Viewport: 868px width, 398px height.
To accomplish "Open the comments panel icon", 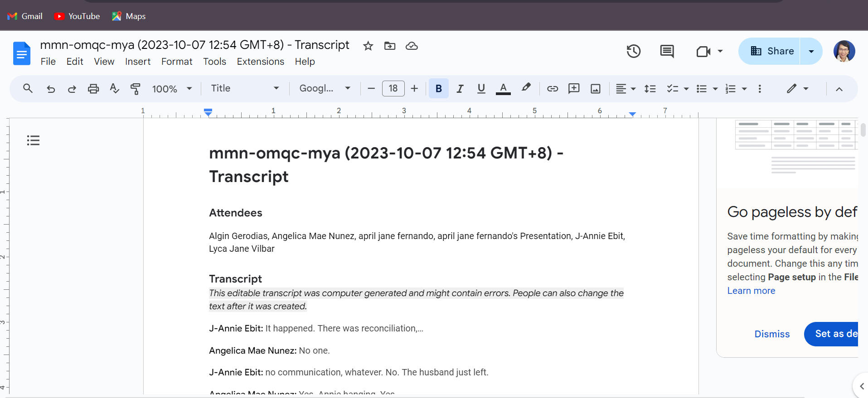I will [x=667, y=51].
